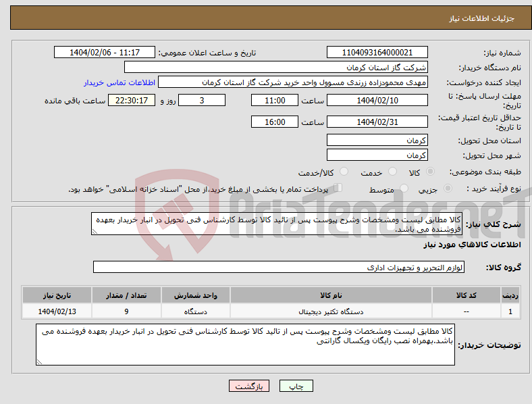Click the جزئیات اطلاعات نیاز page title
This screenshot has width=532, height=404.
coord(482,18)
